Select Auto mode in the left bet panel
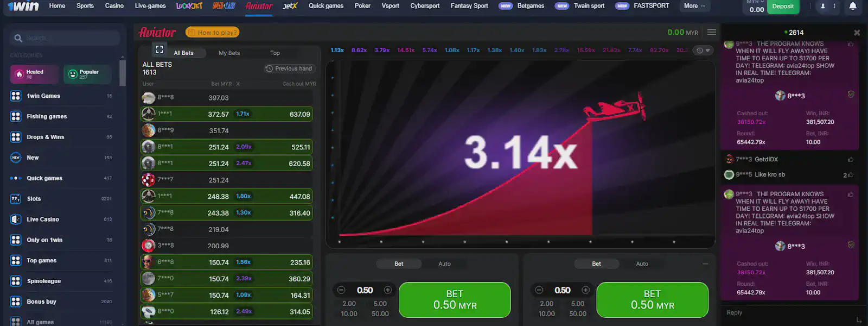Viewport: 868px width, 326px height. coord(444,264)
